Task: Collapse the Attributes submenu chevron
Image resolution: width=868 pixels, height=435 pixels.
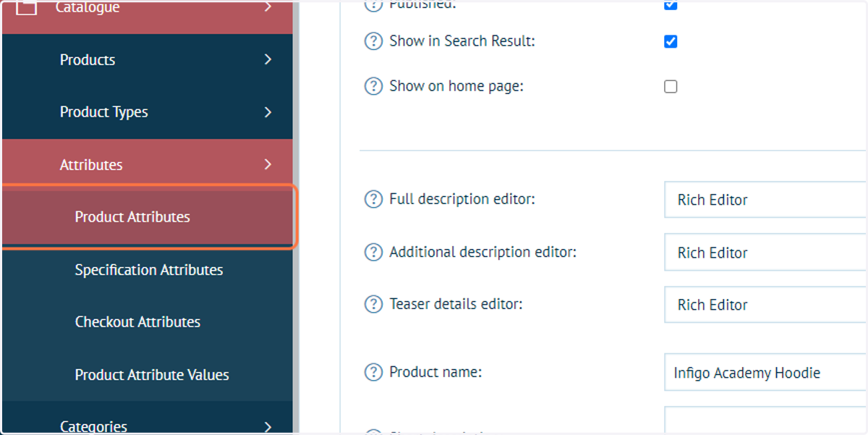Action: click(x=268, y=164)
